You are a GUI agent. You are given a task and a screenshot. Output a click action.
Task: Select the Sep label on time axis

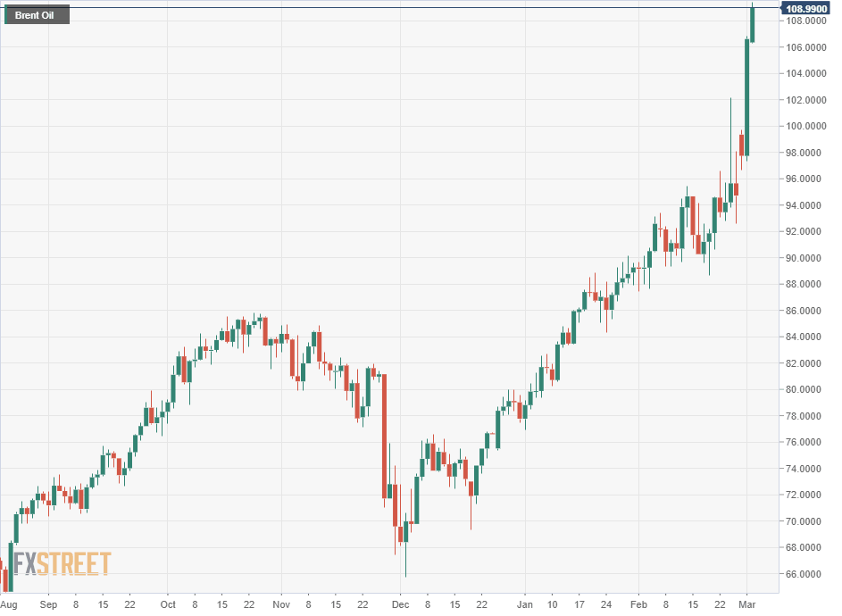coord(47,604)
